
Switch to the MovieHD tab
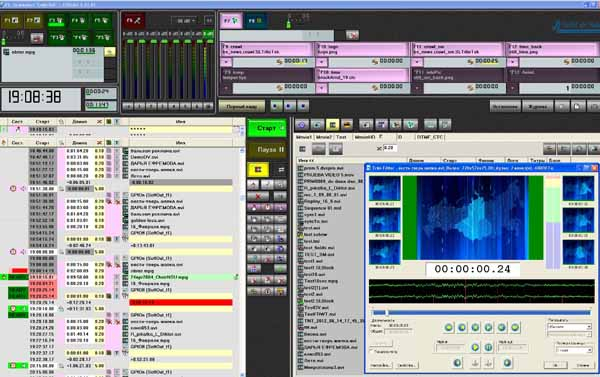pyautogui.click(x=364, y=137)
